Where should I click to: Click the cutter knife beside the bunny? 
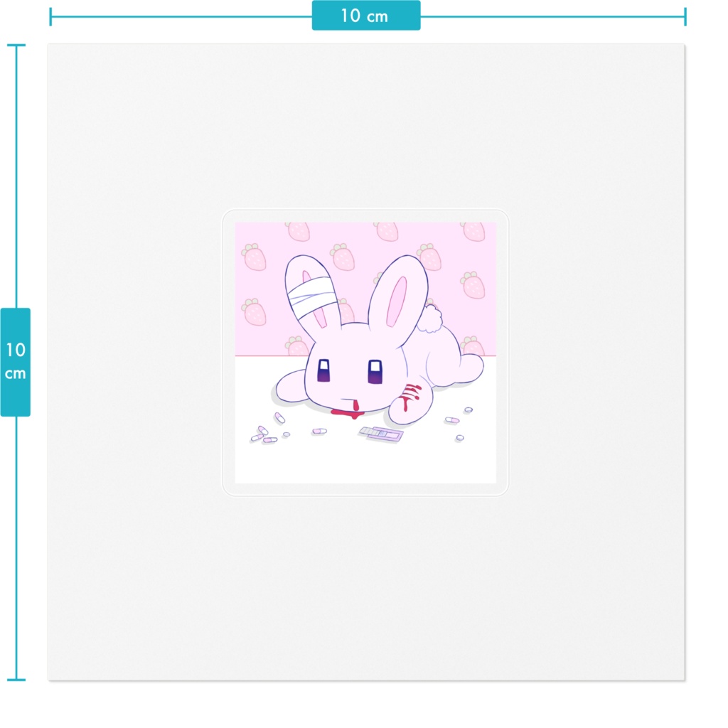381,434
